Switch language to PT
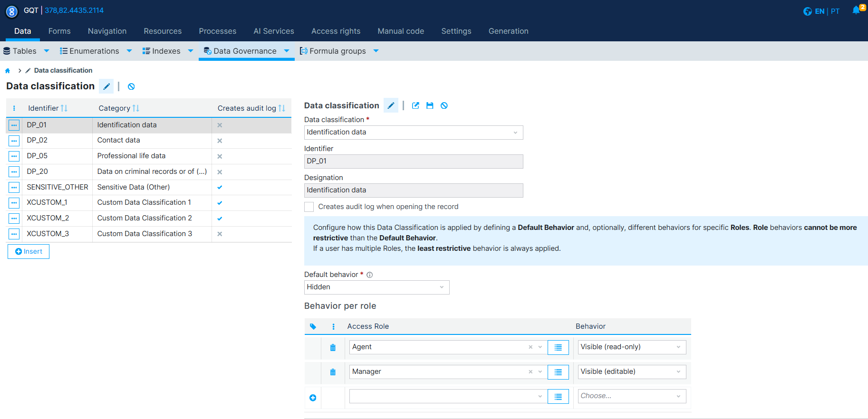868x419 pixels. [x=835, y=11]
